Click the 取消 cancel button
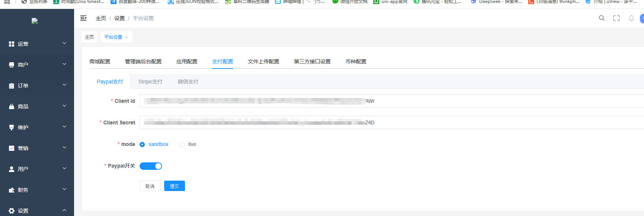This screenshot has height=216, width=644. click(x=150, y=186)
